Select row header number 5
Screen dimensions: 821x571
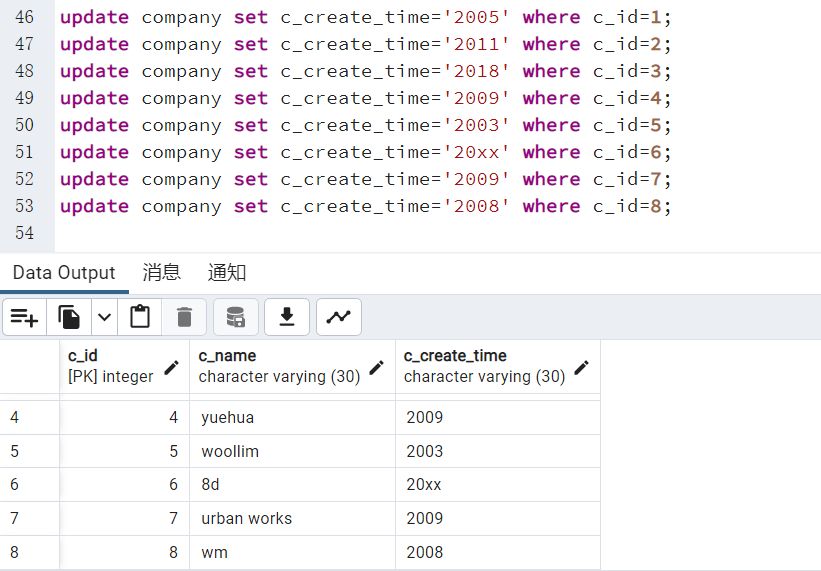tap(29, 451)
